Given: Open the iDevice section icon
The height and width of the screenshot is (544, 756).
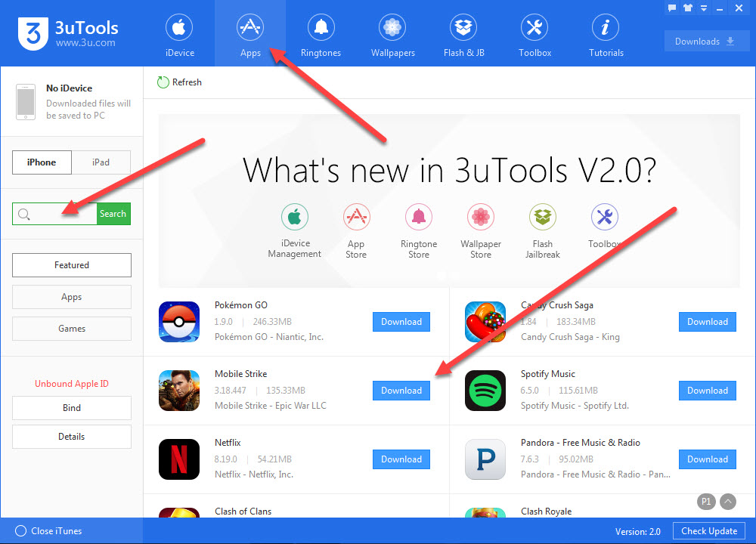Looking at the screenshot, I should click(x=179, y=27).
